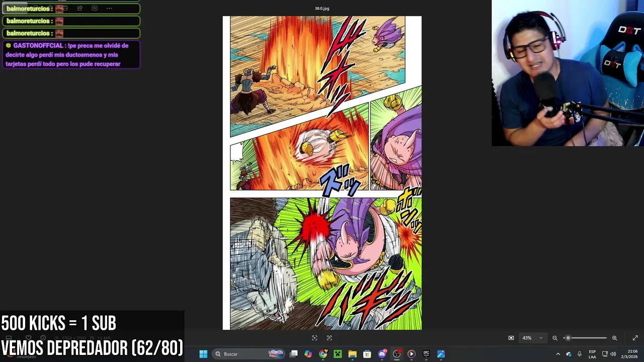Screen dimensions: 644x362
Task: Switch to OBS Studio on the taskbar
Action: [x=396, y=354]
